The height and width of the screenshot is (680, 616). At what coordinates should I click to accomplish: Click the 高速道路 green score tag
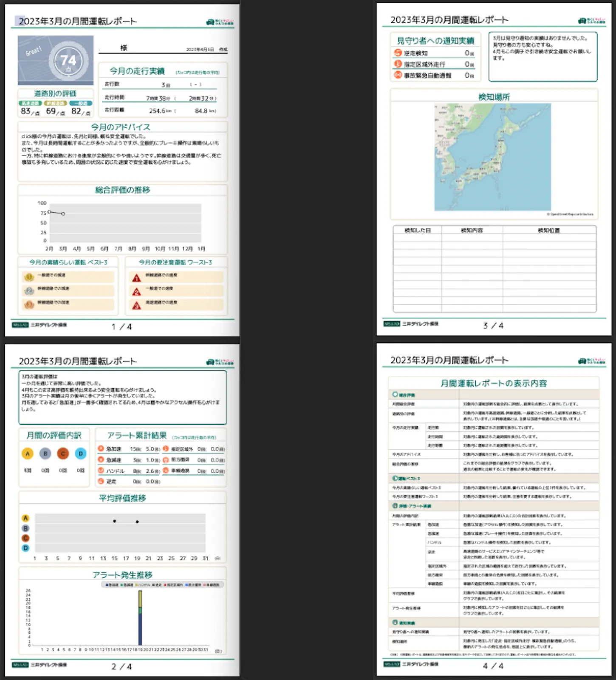pyautogui.click(x=30, y=103)
